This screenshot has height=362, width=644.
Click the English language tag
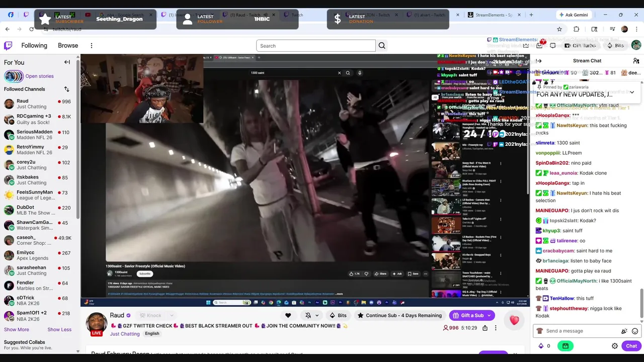152,334
